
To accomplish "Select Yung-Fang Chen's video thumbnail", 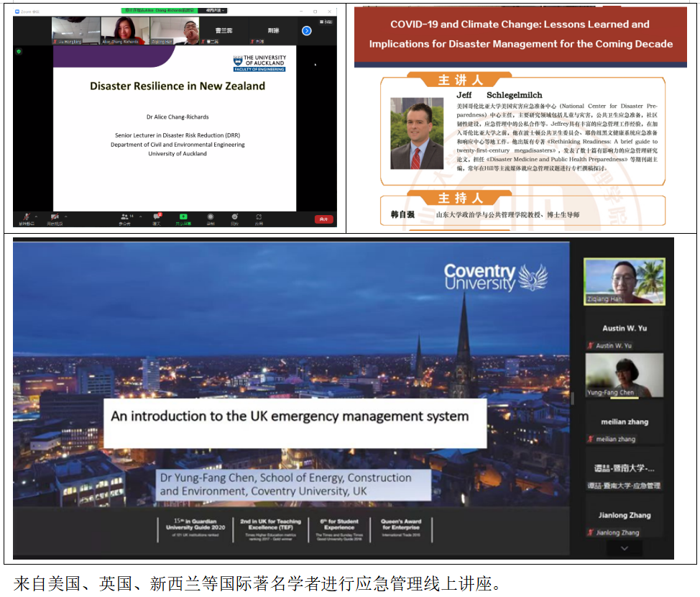I will (x=624, y=375).
